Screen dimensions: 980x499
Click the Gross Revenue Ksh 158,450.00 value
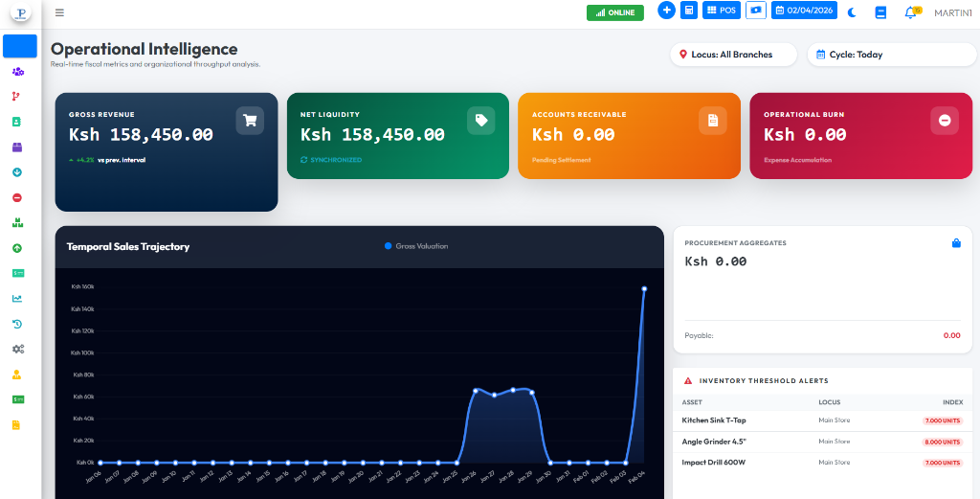tap(141, 134)
